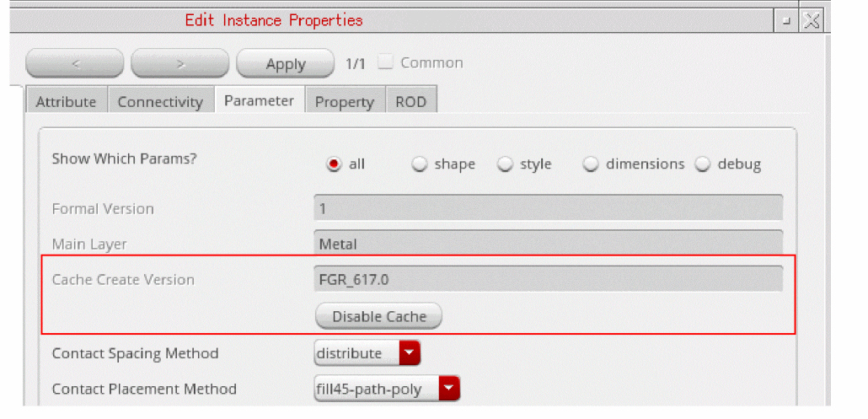Switch to the Property tab
868x419 pixels.
coord(344,101)
